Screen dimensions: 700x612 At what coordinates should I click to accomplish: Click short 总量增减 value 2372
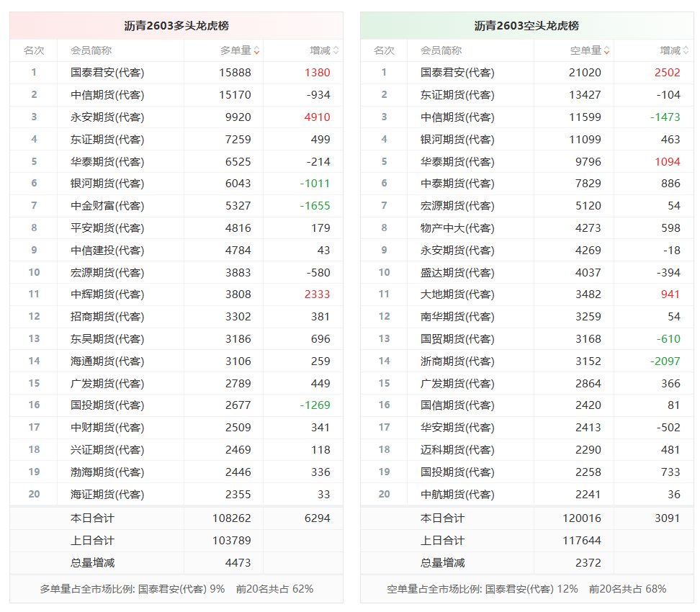click(588, 563)
